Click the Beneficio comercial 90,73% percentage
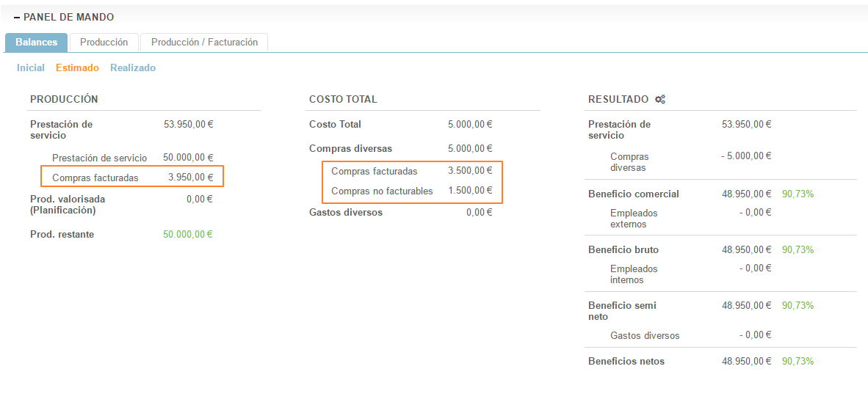 click(x=798, y=194)
